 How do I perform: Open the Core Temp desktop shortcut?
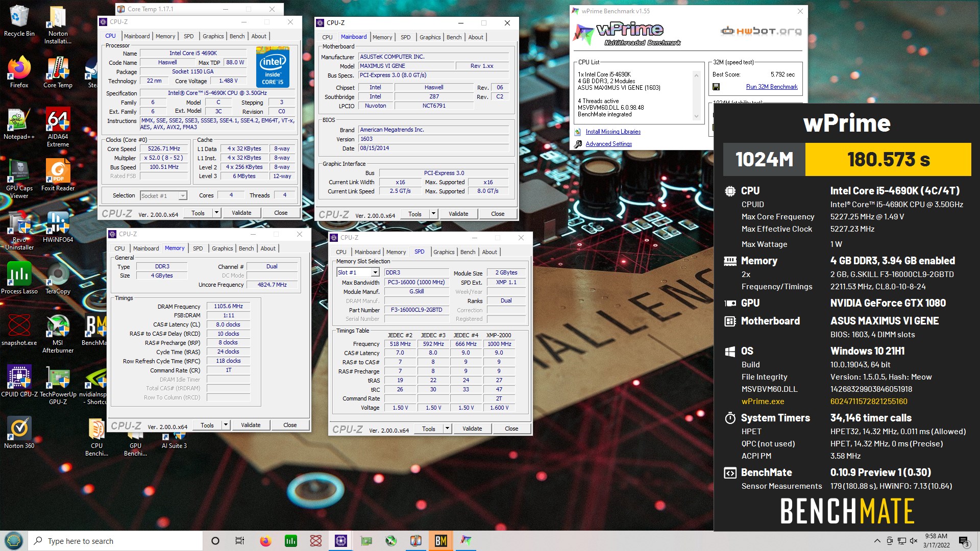coord(58,72)
